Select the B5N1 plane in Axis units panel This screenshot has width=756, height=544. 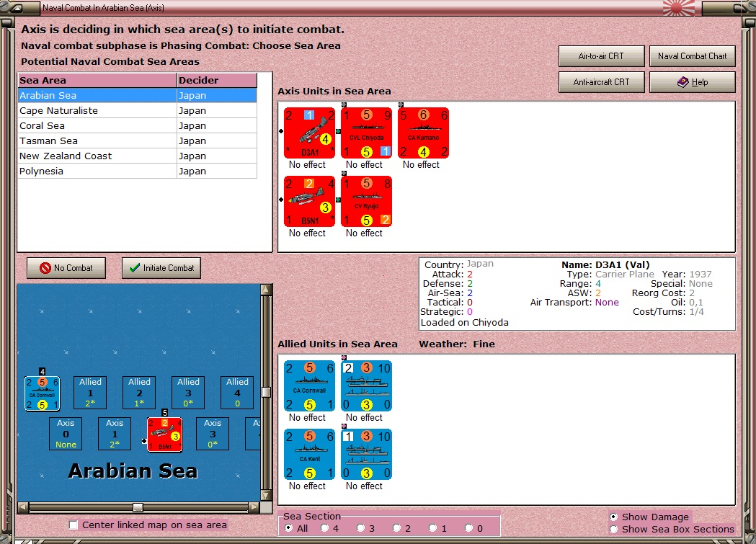tap(309, 201)
